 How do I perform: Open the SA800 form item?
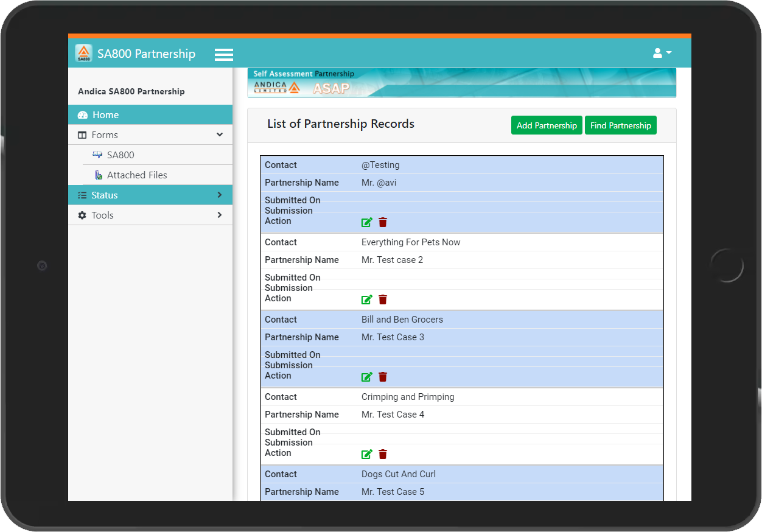click(x=121, y=155)
